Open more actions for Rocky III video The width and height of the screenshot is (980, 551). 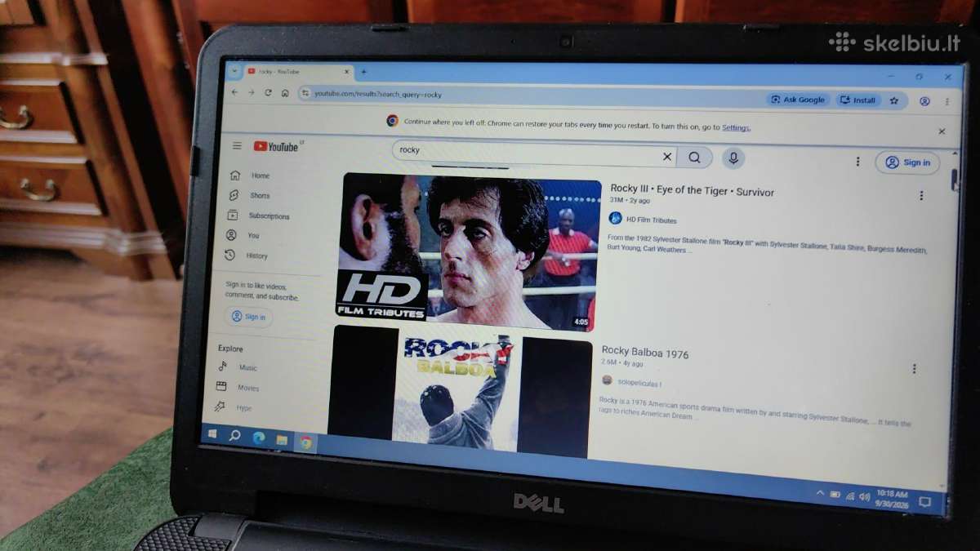[921, 196]
